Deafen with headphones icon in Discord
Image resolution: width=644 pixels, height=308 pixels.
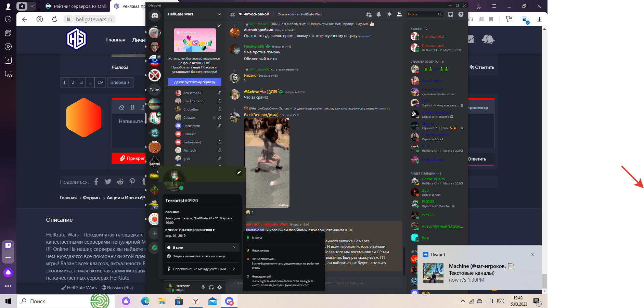point(211,287)
